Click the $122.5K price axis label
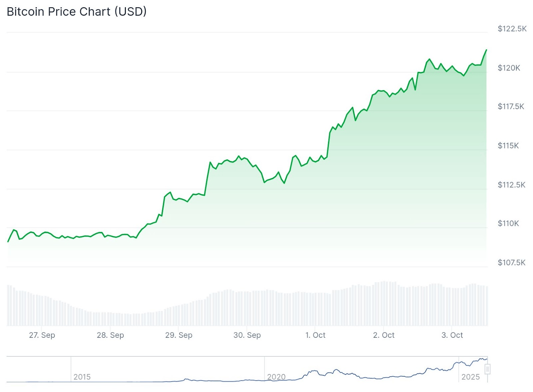The width and height of the screenshot is (533, 392). click(512, 29)
